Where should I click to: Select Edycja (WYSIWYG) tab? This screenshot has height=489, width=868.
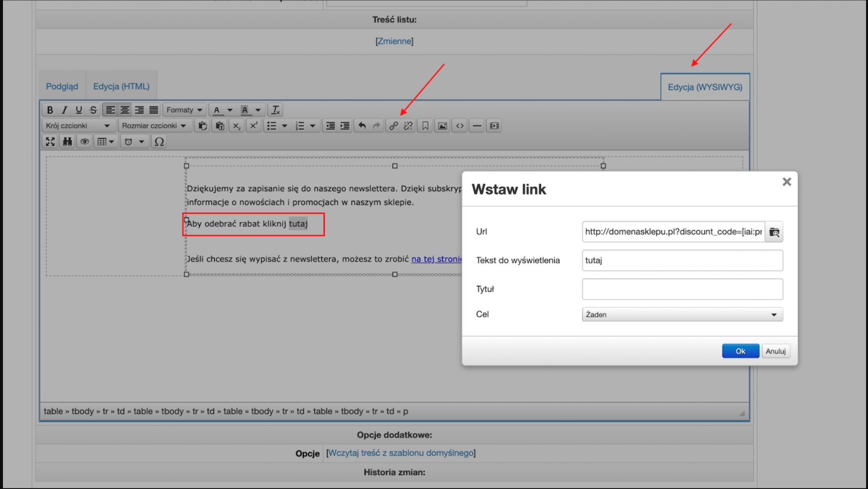pos(705,87)
